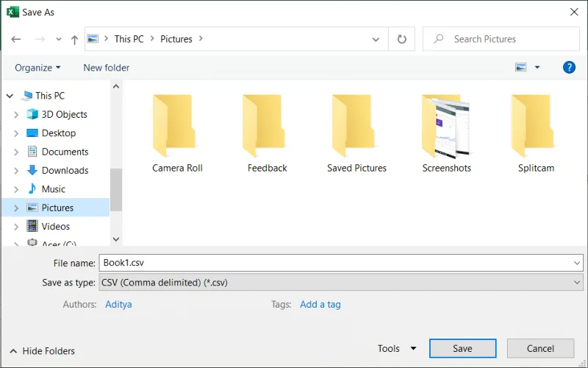Click the Search Pictures field

coord(501,39)
